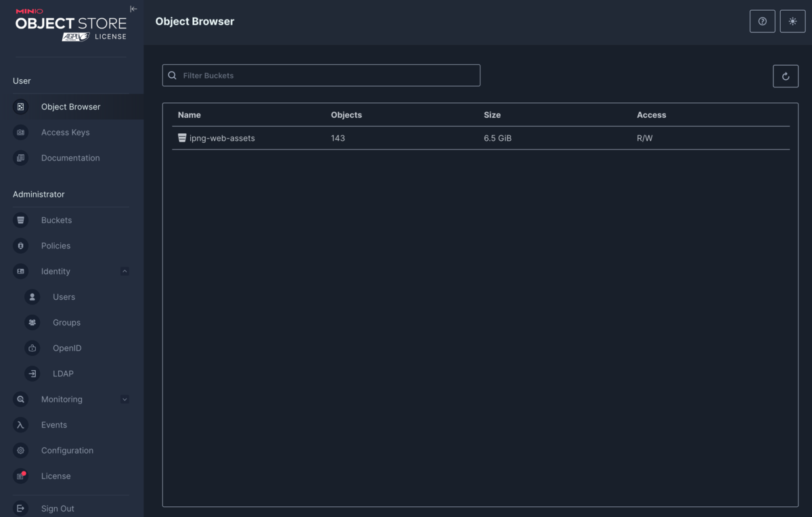Open the Groups menu item

pos(66,323)
